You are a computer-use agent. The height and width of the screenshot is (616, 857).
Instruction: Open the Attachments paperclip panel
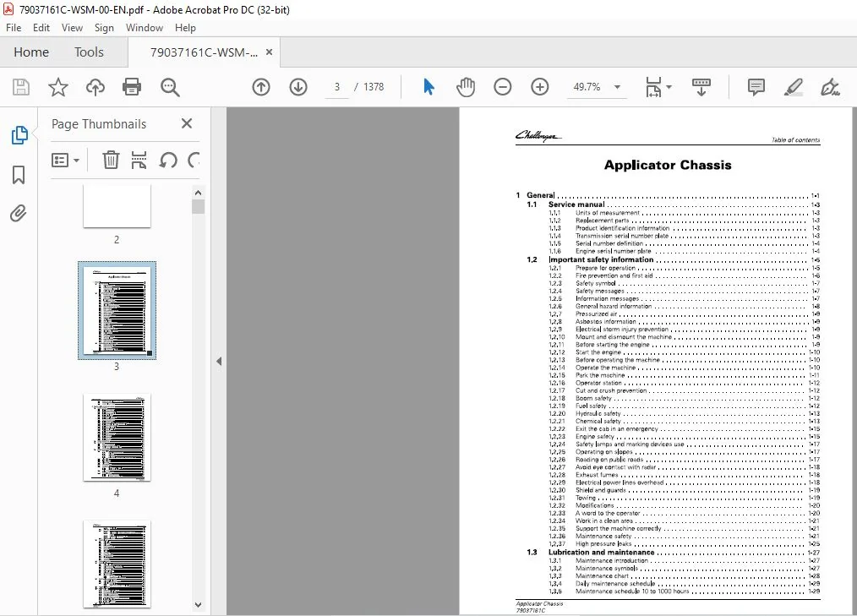[19, 213]
